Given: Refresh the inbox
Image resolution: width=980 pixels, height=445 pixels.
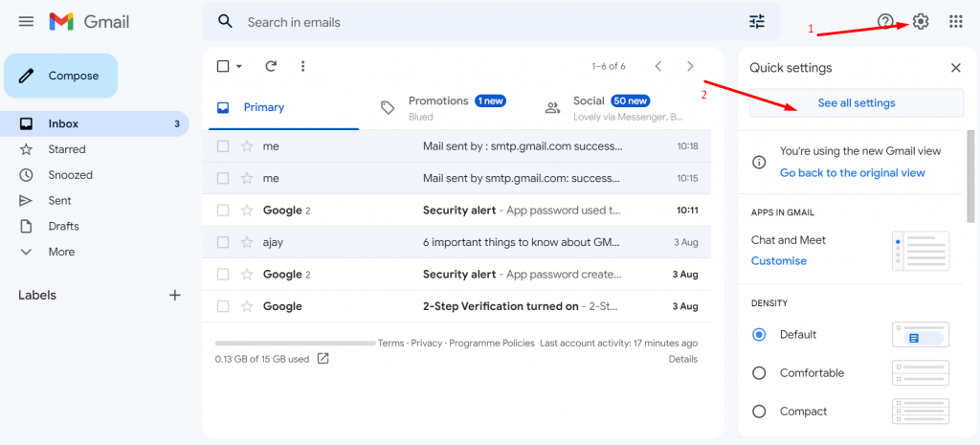Looking at the screenshot, I should 271,66.
